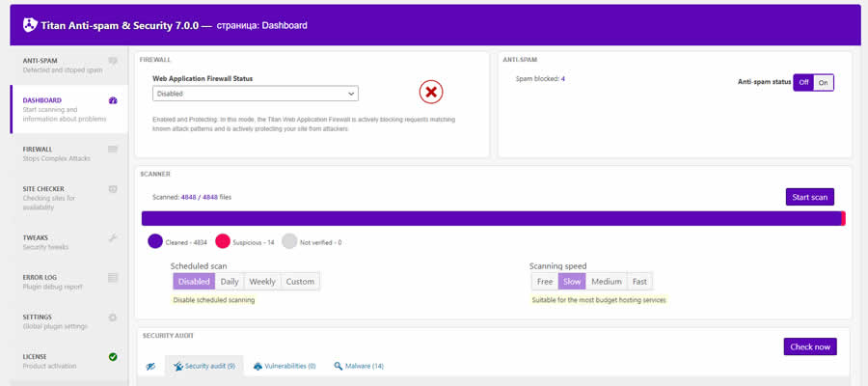Viewport: 868px width, 386px height.
Task: Click the Check now button
Action: [809, 346]
